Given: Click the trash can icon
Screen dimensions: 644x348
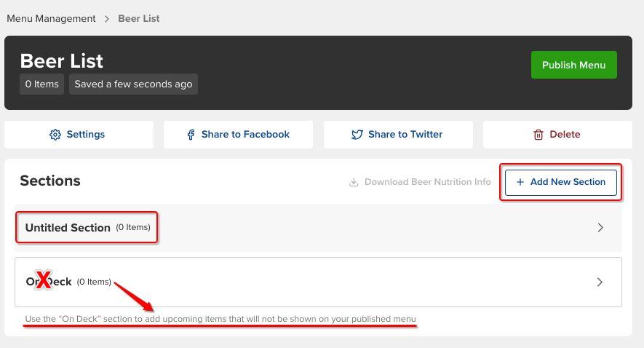Looking at the screenshot, I should tap(538, 135).
